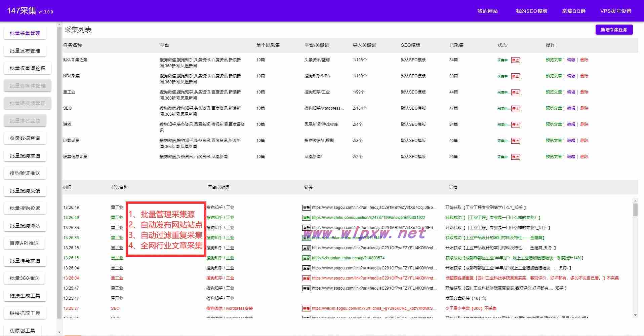Screen dimensions: 644x336
Task: Click 预览文章 for 股票信息采集
Action: coord(554,157)
